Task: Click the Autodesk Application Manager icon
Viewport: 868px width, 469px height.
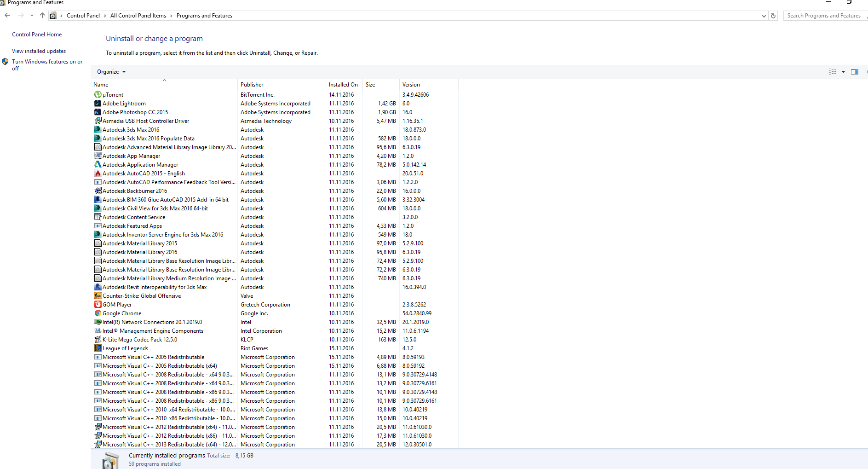Action: point(98,165)
